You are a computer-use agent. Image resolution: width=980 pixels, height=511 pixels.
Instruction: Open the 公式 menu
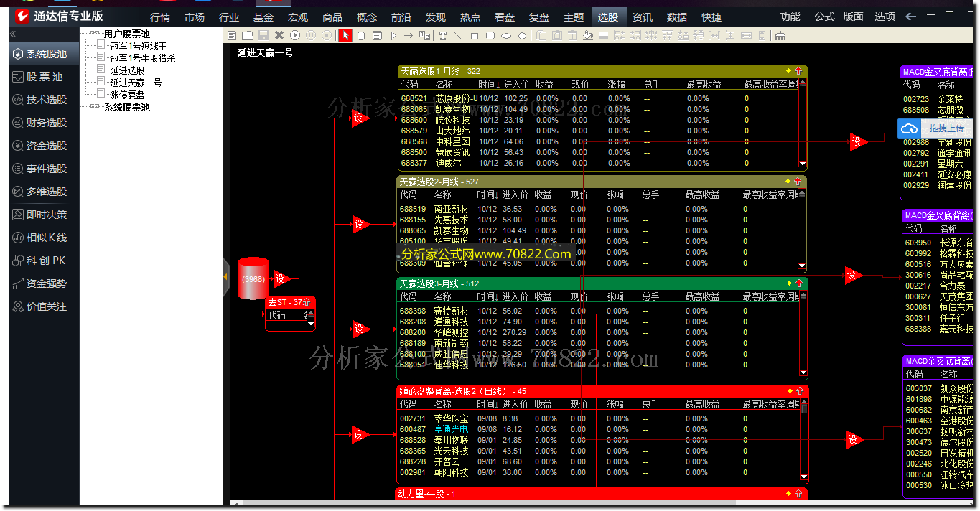[825, 17]
